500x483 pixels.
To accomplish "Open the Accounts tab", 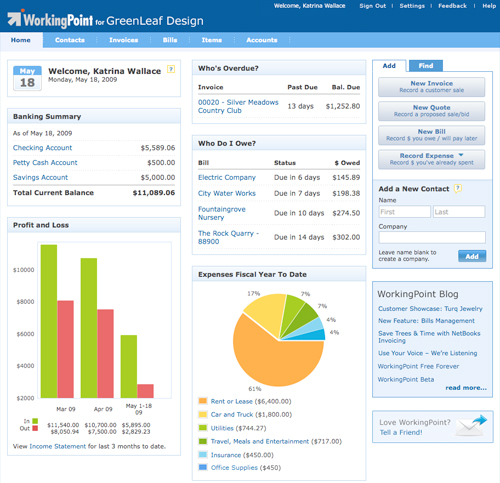I will click(262, 40).
